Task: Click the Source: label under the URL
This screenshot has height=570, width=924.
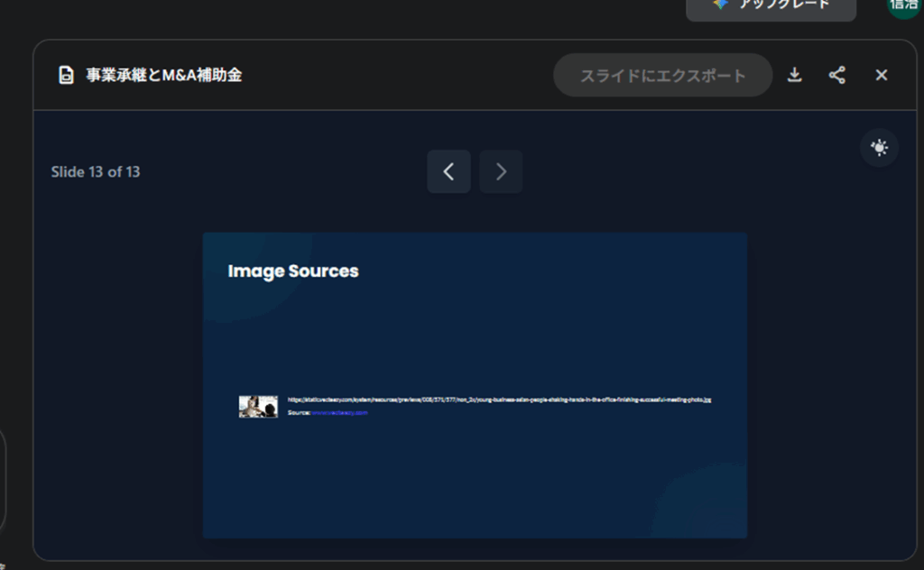Action: pyautogui.click(x=299, y=412)
